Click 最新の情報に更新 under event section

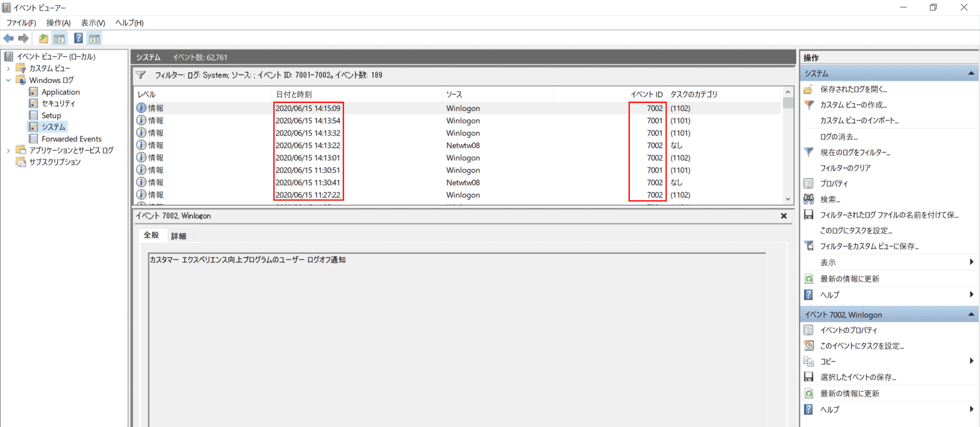[x=849, y=393]
